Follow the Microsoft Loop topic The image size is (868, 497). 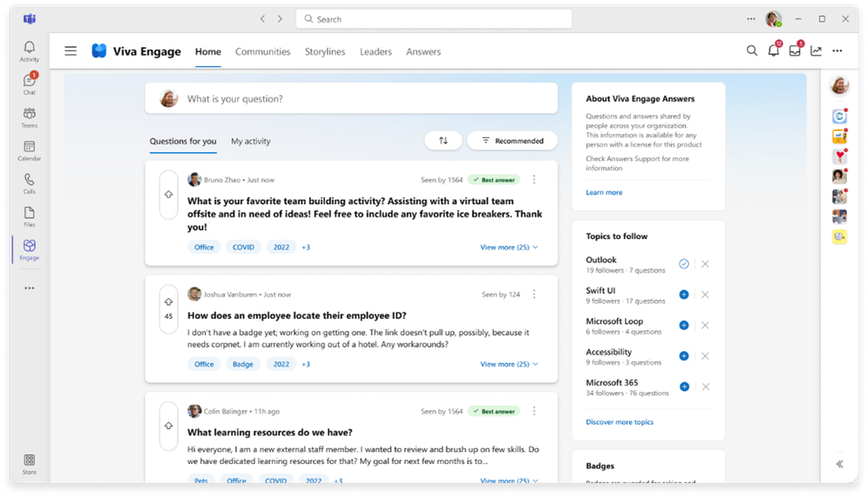[684, 326]
